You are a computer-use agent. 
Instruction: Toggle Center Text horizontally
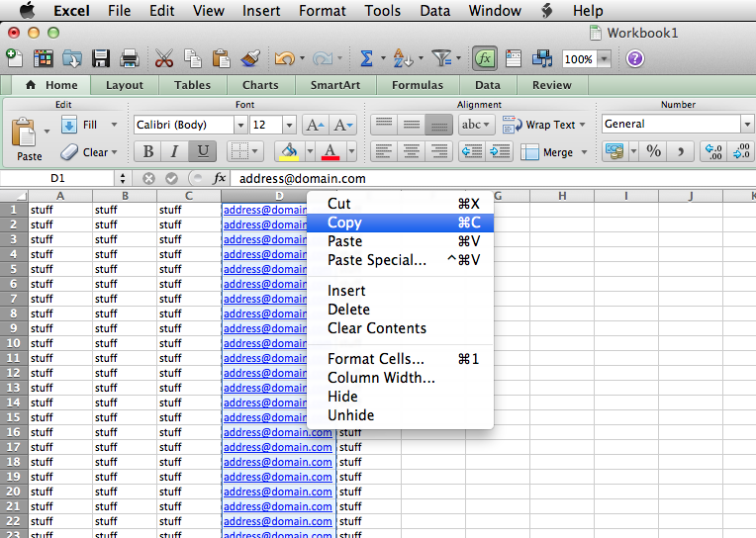point(412,152)
